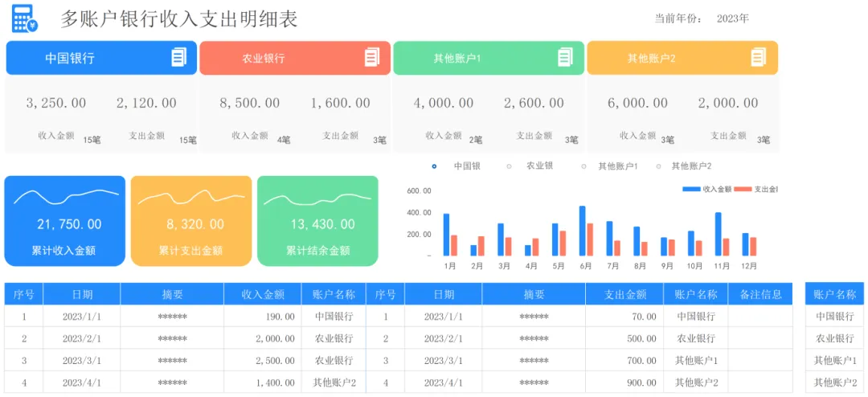Screen dimensions: 868x397
Task: Click the 3,250.00 income value
Action: tap(56, 103)
